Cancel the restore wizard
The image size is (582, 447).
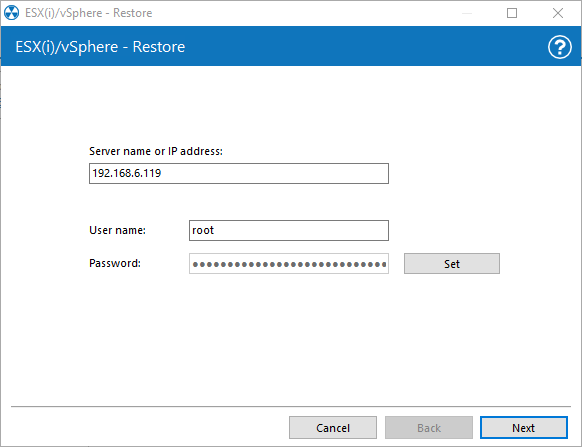333,428
